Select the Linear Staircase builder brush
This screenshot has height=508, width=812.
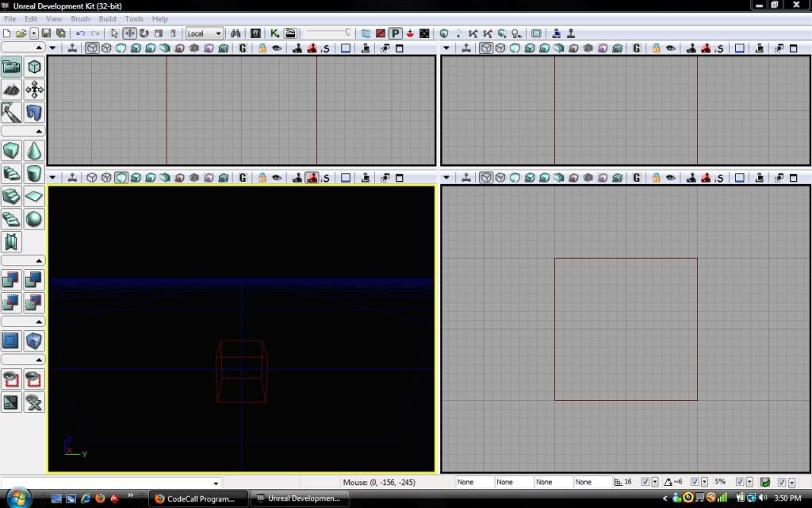coord(11,196)
